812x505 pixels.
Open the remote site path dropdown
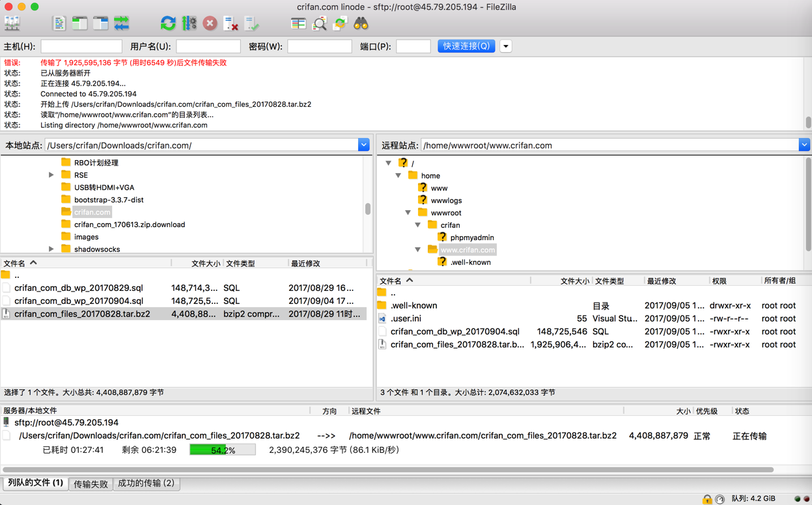pos(804,145)
